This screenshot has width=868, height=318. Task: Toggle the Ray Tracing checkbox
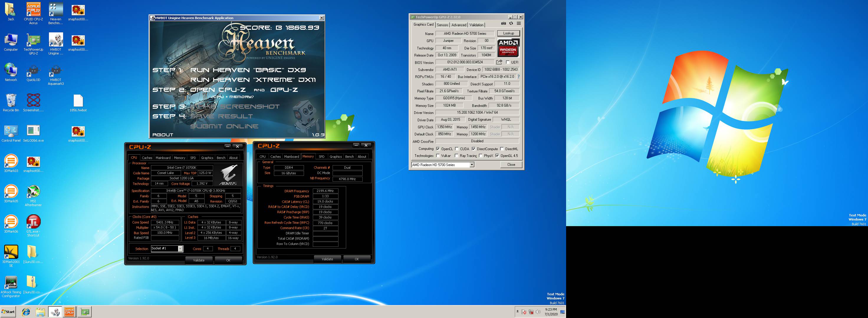pyautogui.click(x=456, y=156)
